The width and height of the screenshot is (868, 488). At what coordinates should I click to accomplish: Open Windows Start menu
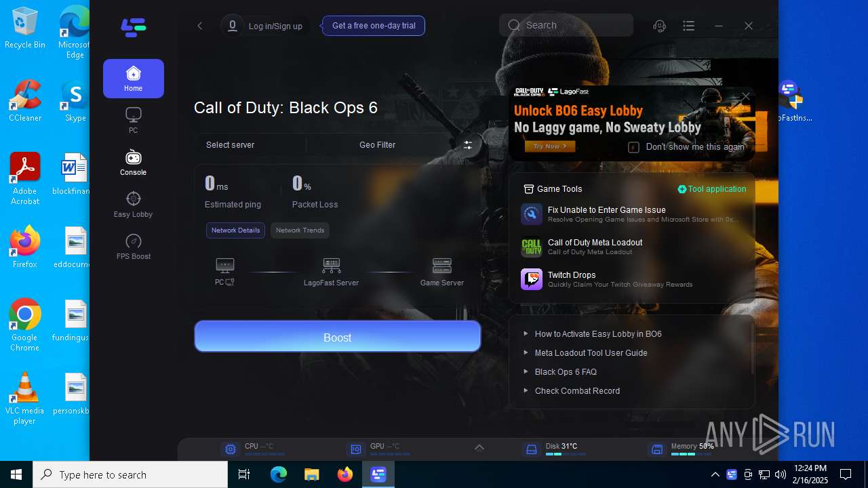[x=16, y=474]
